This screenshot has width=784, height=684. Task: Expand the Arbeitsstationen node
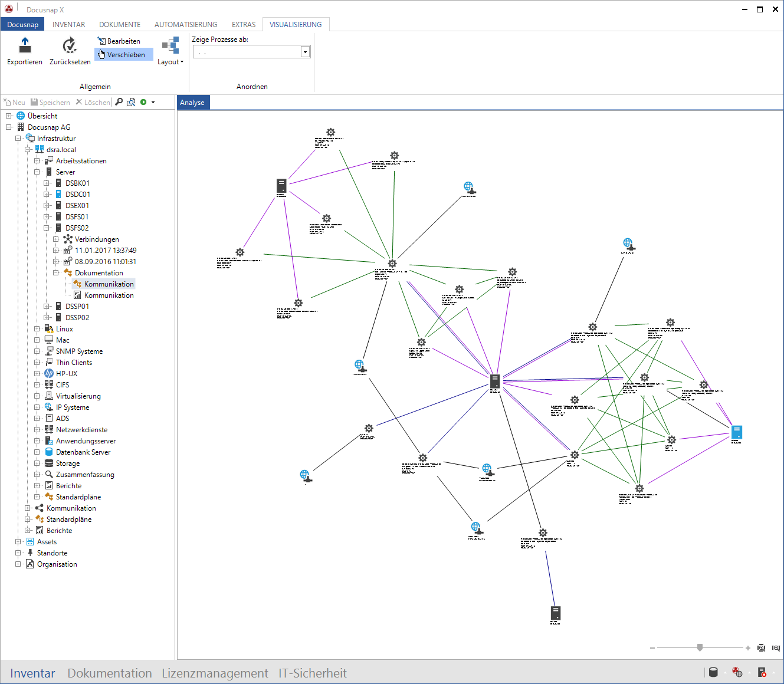pyautogui.click(x=37, y=161)
